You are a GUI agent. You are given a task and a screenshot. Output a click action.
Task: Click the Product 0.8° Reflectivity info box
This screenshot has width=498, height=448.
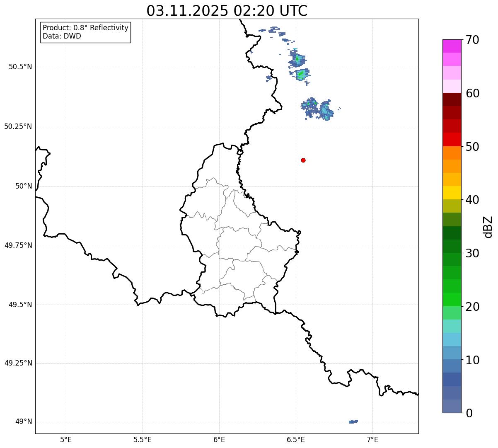(85, 32)
